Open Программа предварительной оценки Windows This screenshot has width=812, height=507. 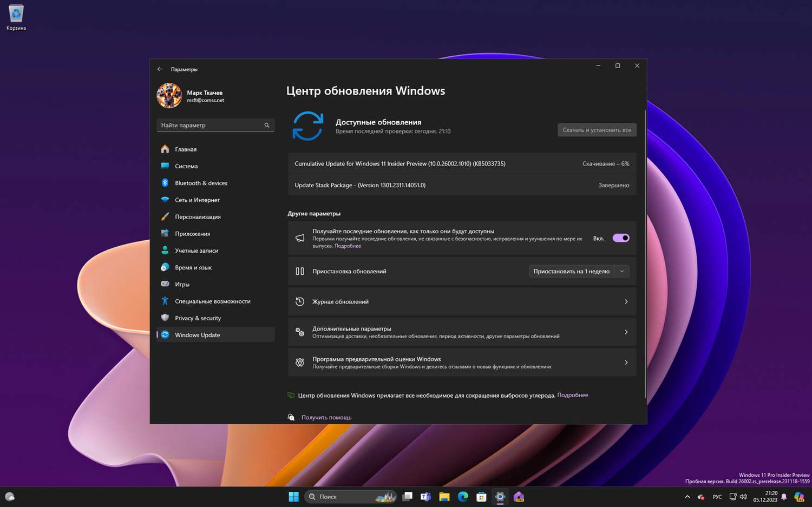pos(462,363)
